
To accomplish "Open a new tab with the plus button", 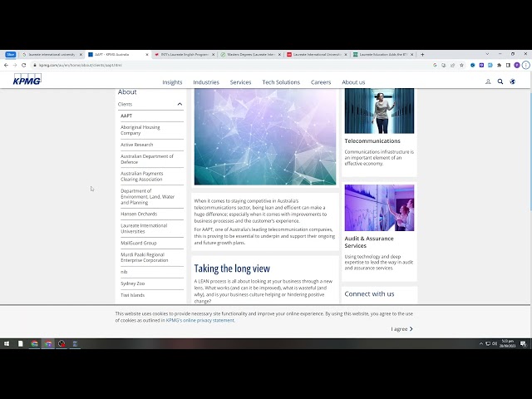I will [422, 54].
